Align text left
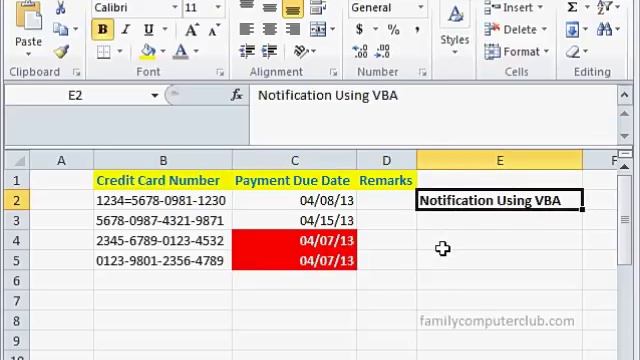The height and width of the screenshot is (360, 640). pos(247,29)
